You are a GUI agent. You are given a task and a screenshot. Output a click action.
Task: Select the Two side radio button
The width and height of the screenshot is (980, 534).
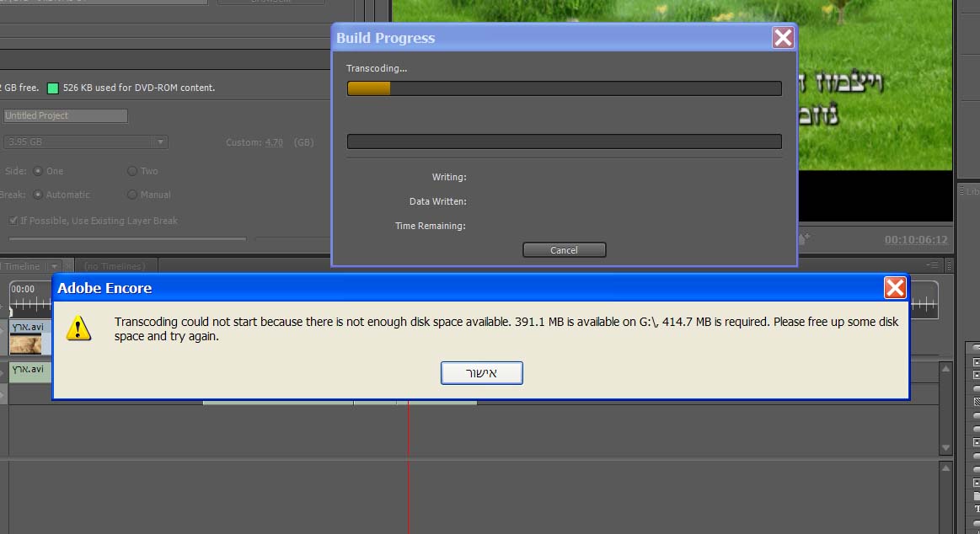132,170
